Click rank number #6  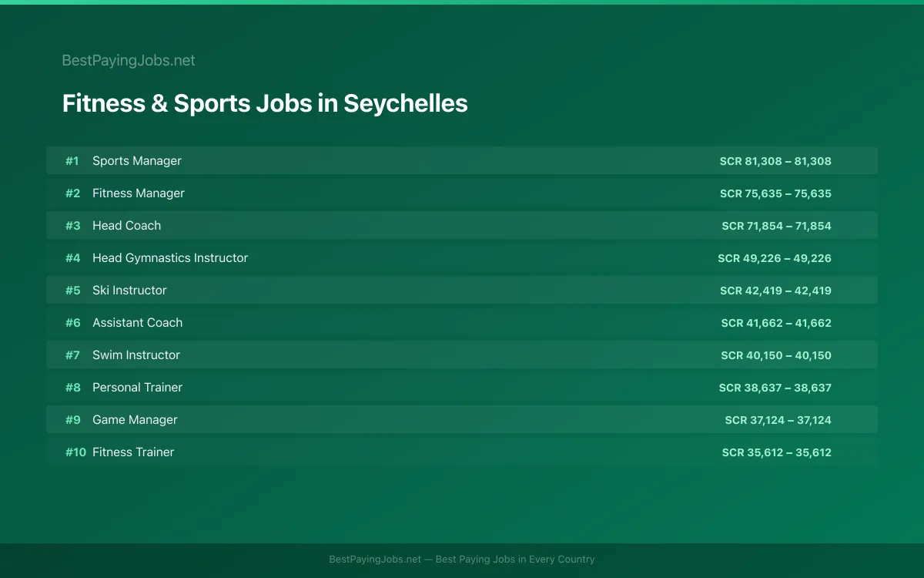pos(72,323)
